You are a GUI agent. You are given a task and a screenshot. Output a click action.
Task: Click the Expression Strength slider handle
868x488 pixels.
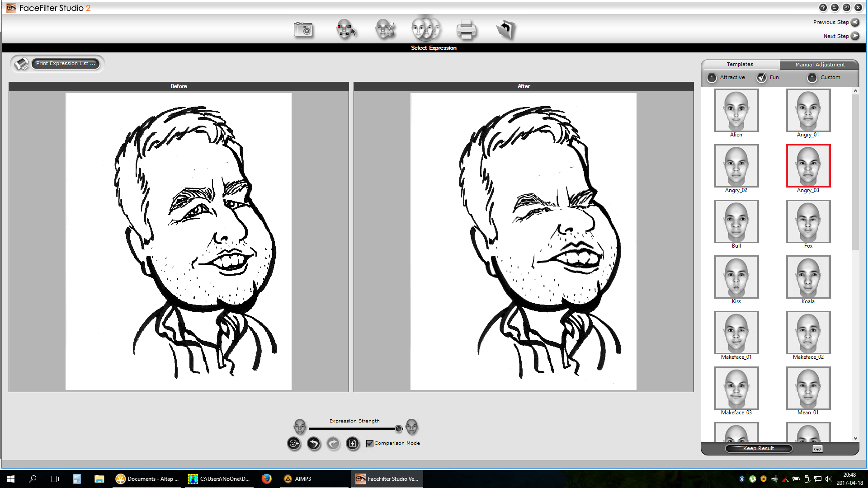pos(398,429)
